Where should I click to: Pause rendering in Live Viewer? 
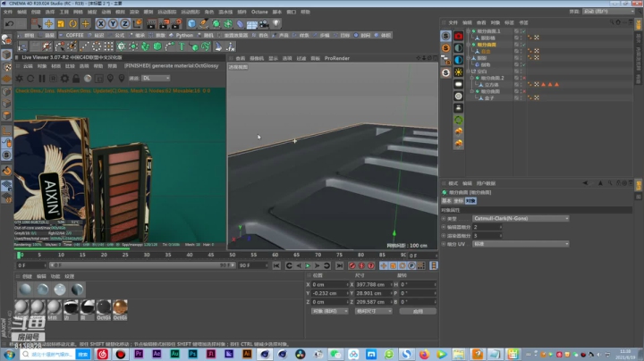coord(42,78)
